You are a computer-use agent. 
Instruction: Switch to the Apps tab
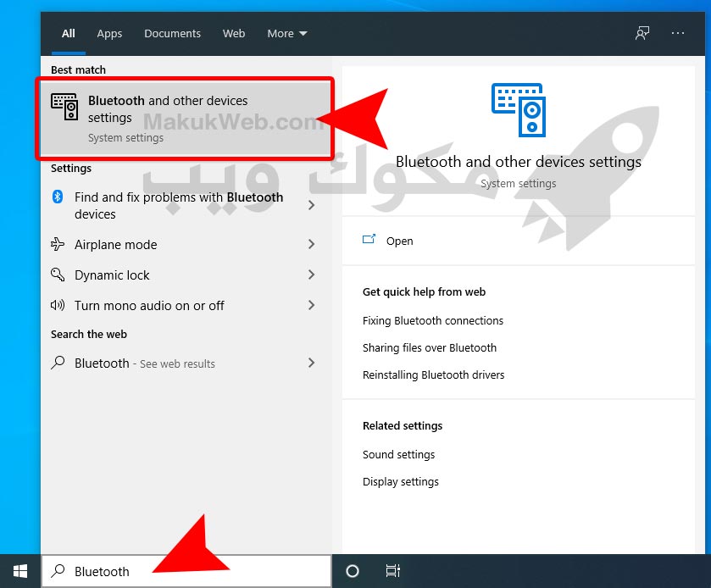pyautogui.click(x=109, y=34)
